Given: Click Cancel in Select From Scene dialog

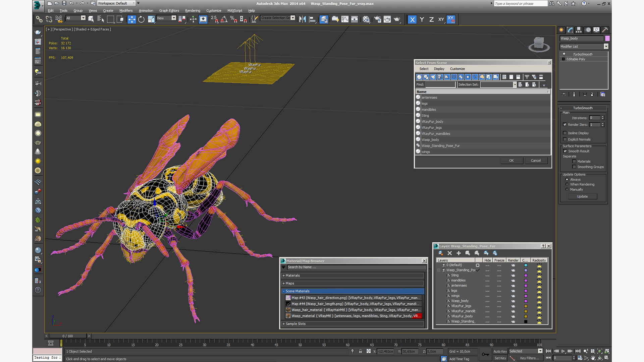Looking at the screenshot, I should pyautogui.click(x=536, y=161).
